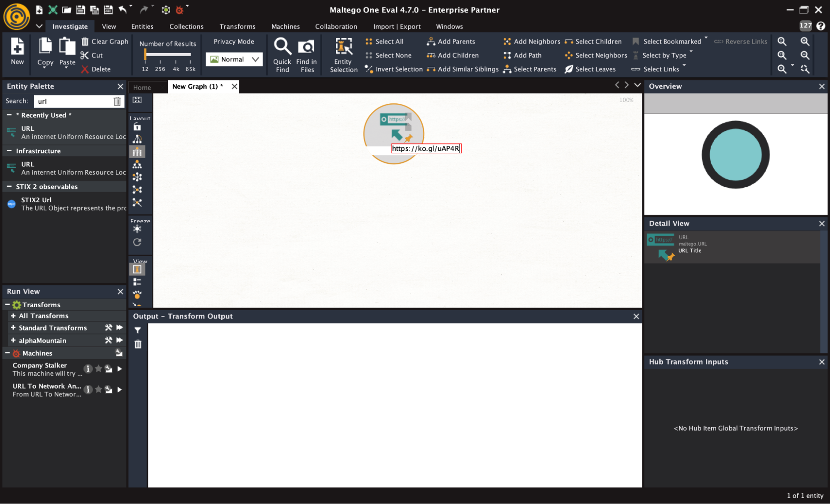Collapse the Recently Used palette group
The width and height of the screenshot is (830, 504).
click(9, 115)
